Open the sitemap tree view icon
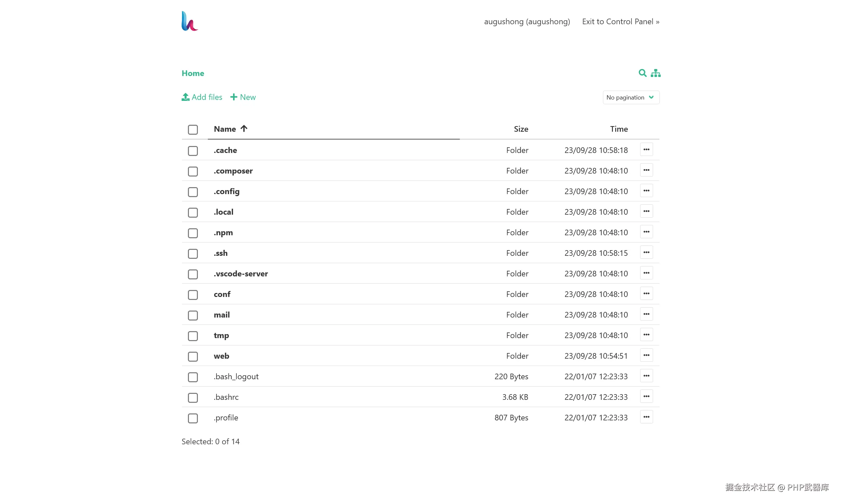The width and height of the screenshot is (841, 504). tap(655, 73)
